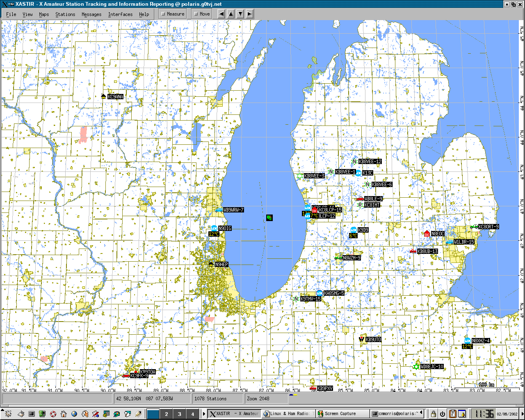Click the N8EOC red station icon
Image resolution: width=525 pixels, height=420 pixels.
pos(427,234)
